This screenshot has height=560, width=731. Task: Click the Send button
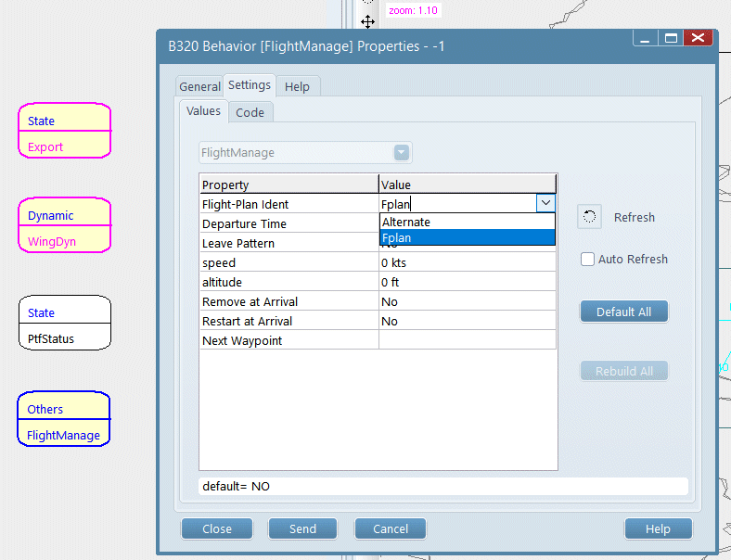302,528
